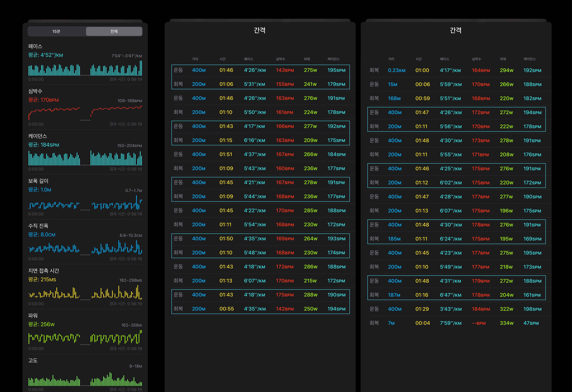Select the 01:51 workout interval row
Screen dimensions: 572x392
(x=260, y=154)
